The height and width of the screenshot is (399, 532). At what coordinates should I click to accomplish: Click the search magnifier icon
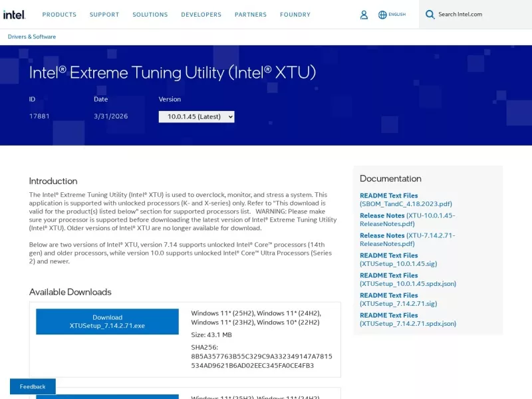[430, 15]
